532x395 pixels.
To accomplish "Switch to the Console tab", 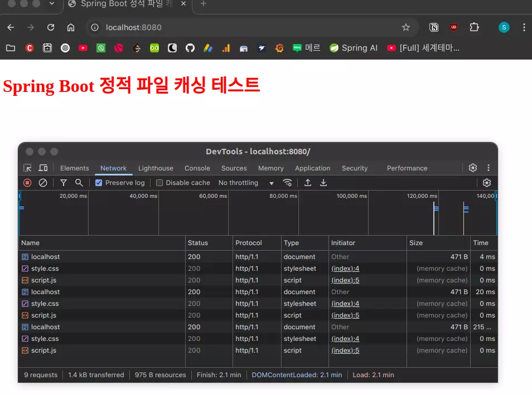I will pos(197,168).
